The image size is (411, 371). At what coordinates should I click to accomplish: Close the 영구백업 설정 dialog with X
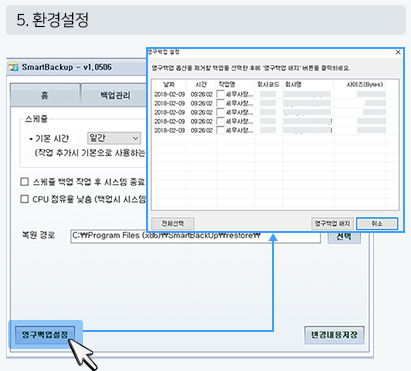pos(398,52)
